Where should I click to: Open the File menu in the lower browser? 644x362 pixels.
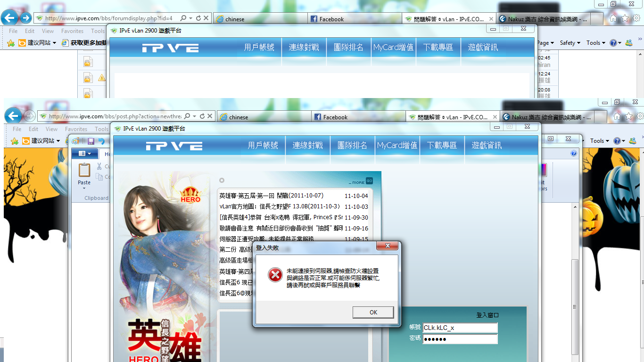(x=17, y=129)
